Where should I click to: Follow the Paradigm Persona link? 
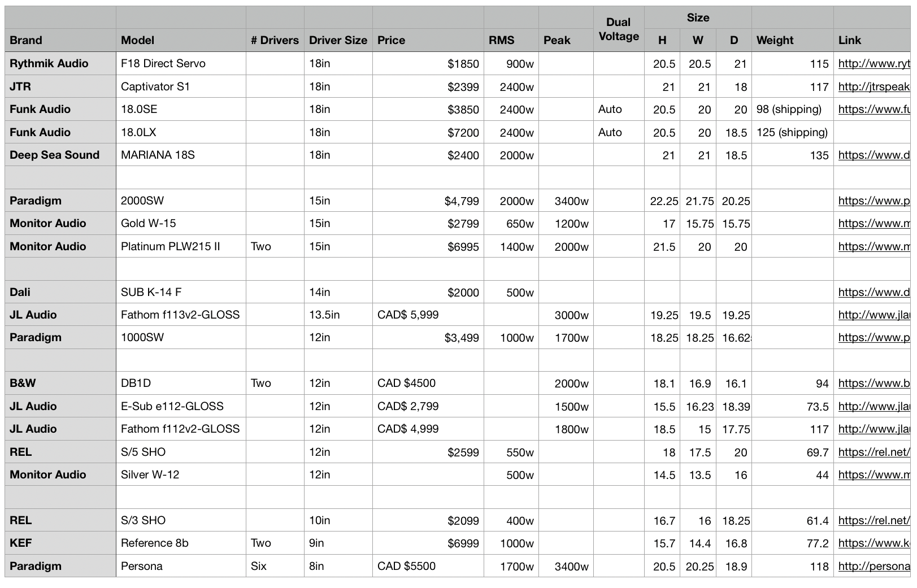pos(873,566)
